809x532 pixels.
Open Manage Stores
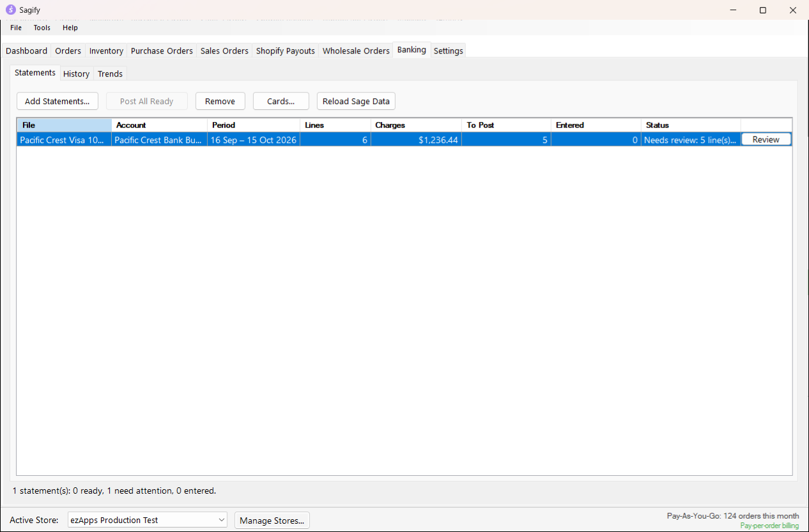pyautogui.click(x=272, y=521)
